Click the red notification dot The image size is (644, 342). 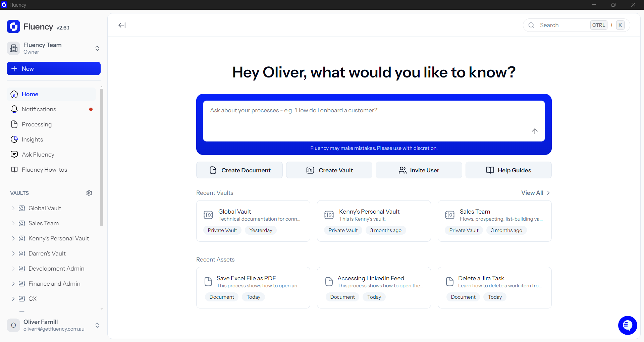tap(91, 109)
